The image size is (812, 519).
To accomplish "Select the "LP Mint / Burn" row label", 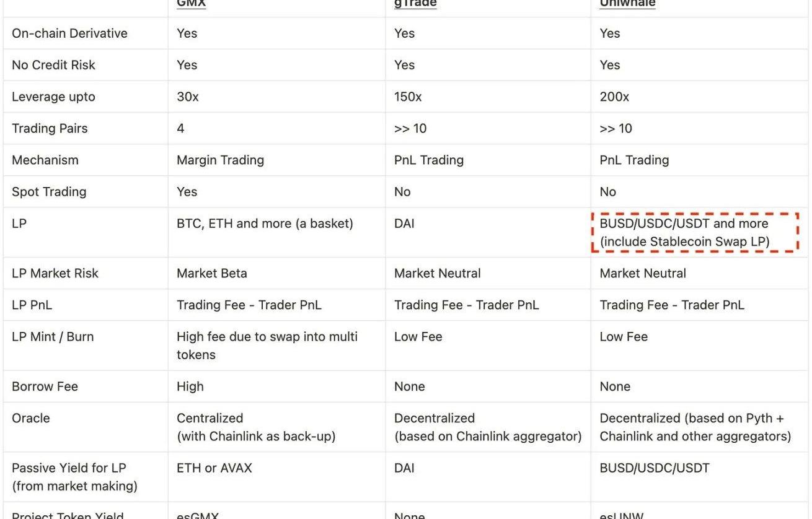I will [x=53, y=336].
